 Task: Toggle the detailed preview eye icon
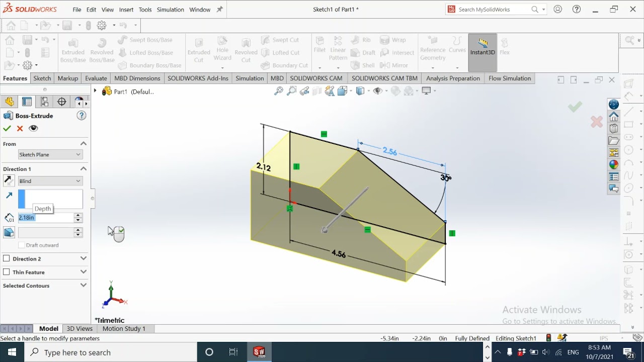pyautogui.click(x=33, y=128)
